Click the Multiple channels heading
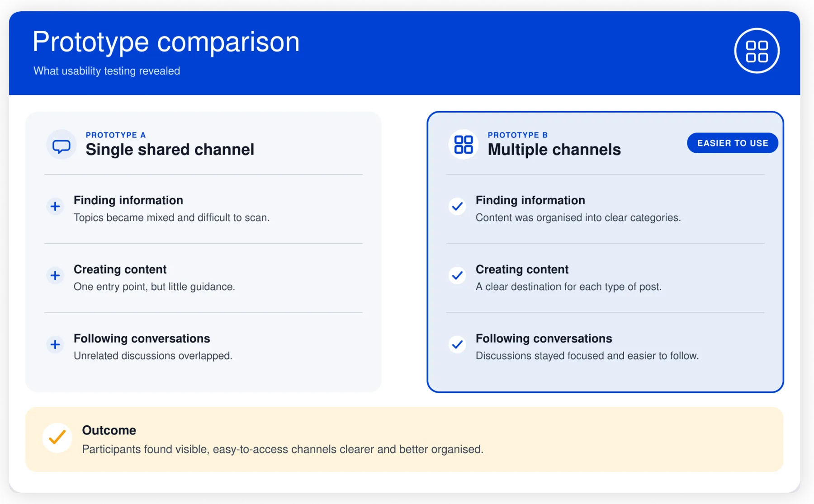Viewport: 814px width, 504px height. [x=554, y=150]
